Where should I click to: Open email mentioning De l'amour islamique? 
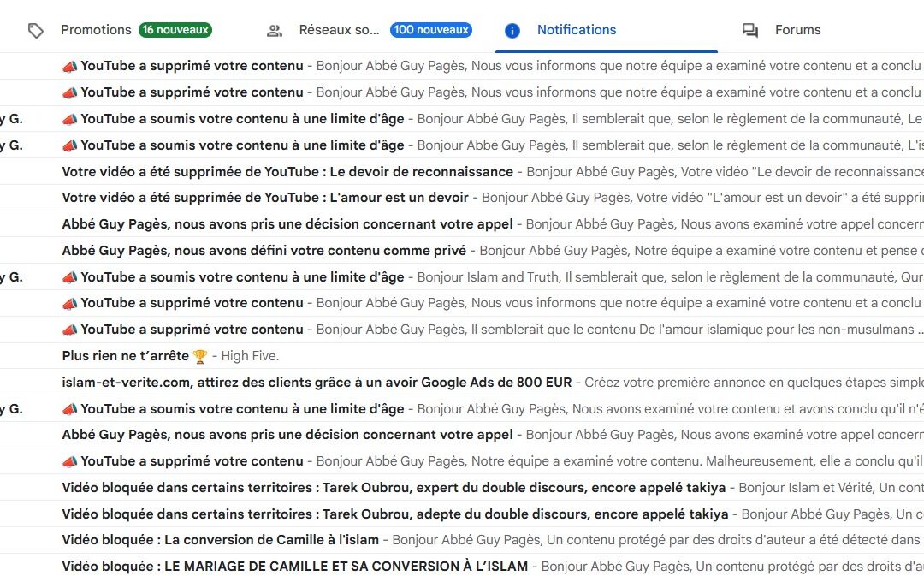coord(462,330)
